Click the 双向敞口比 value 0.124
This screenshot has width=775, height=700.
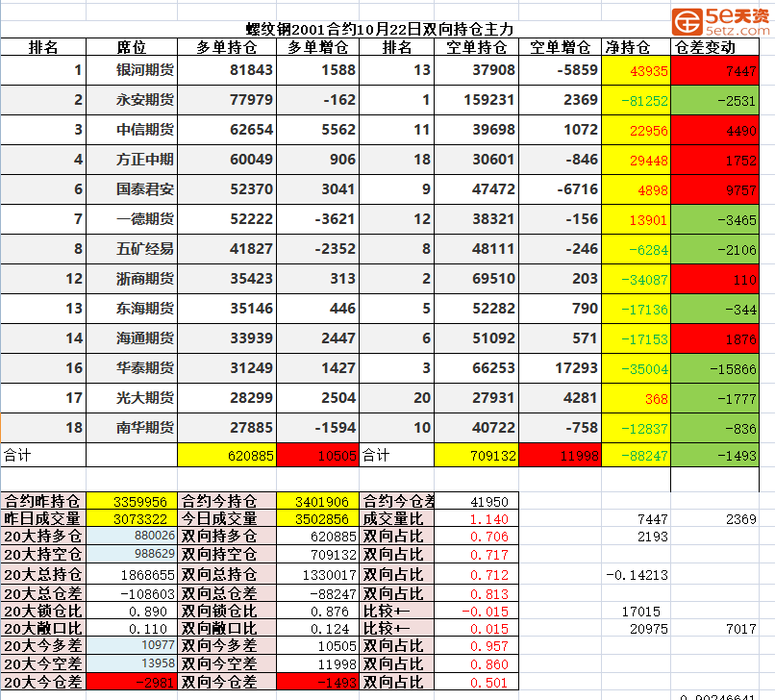pos(318,628)
